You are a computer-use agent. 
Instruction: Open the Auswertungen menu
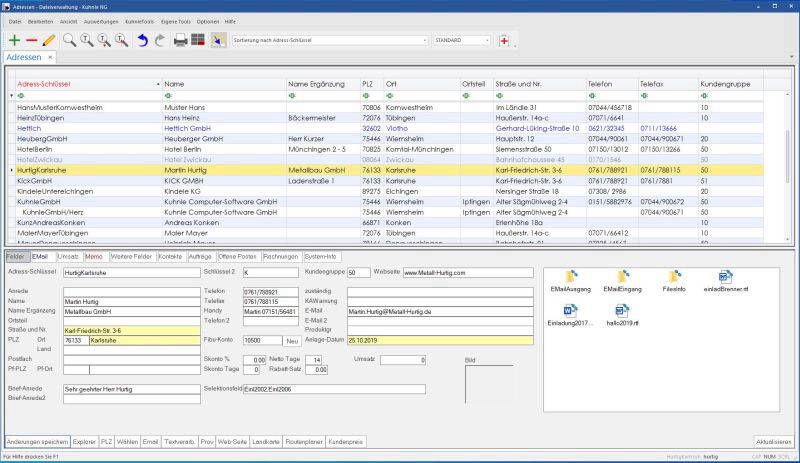[x=101, y=20]
